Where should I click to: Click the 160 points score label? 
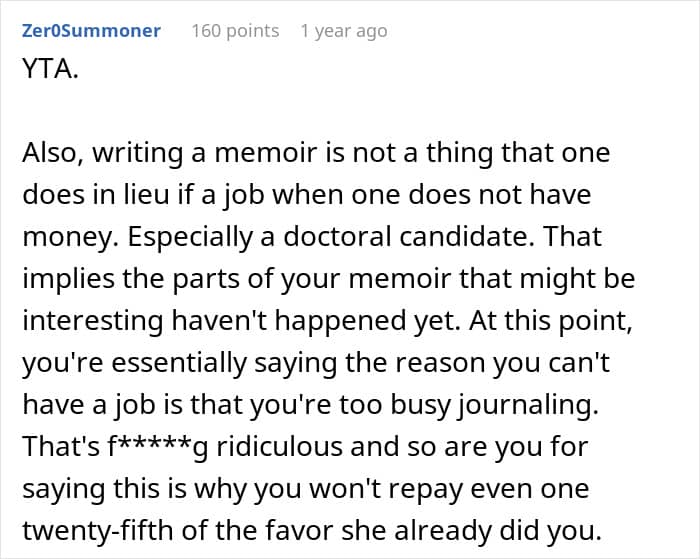click(235, 31)
